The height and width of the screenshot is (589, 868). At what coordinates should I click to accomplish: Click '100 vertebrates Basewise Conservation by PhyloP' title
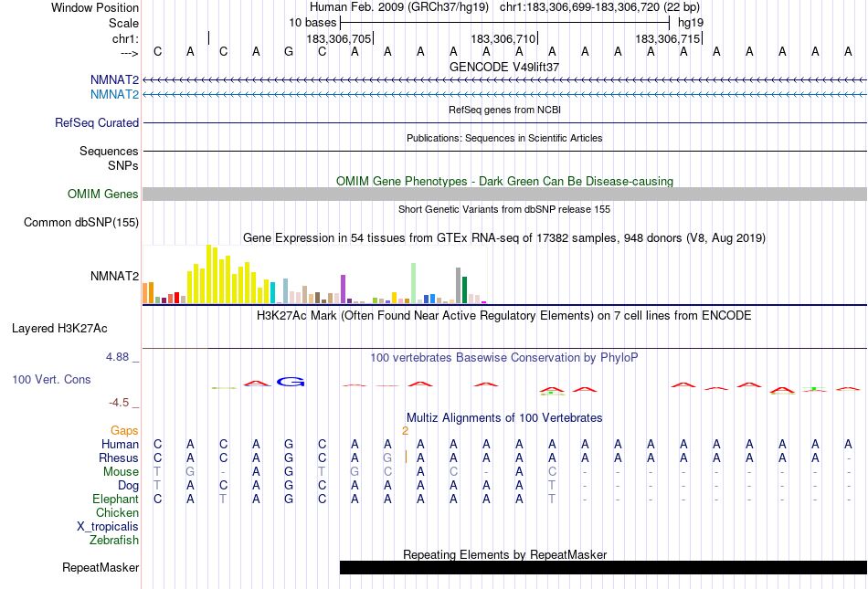click(x=504, y=357)
